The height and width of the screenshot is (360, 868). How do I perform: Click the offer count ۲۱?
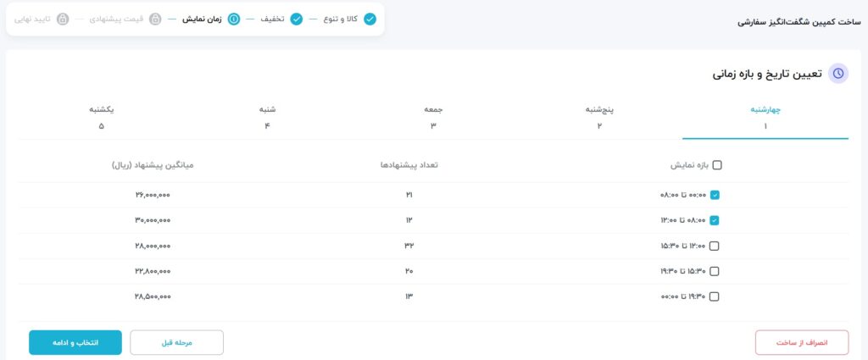tap(409, 195)
